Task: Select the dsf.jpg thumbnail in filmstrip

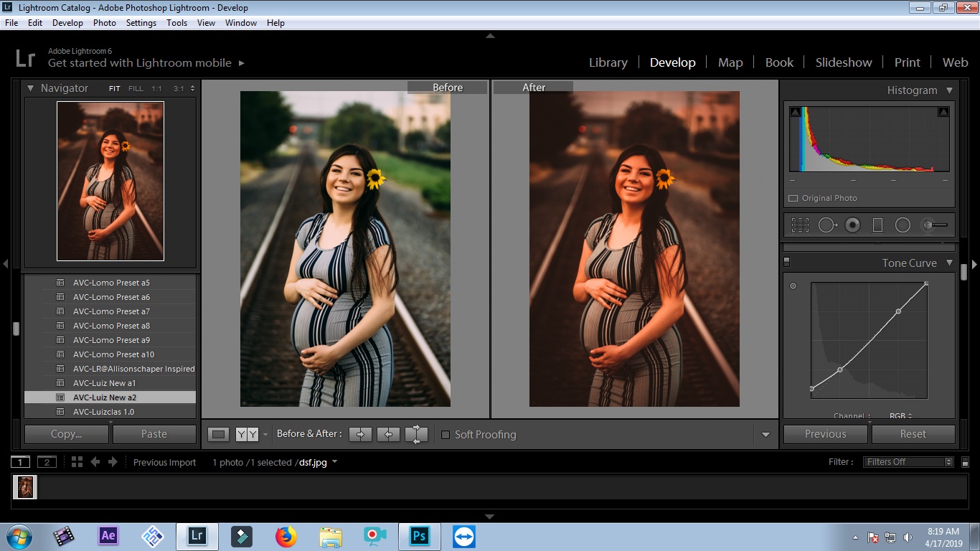Action: (25, 487)
